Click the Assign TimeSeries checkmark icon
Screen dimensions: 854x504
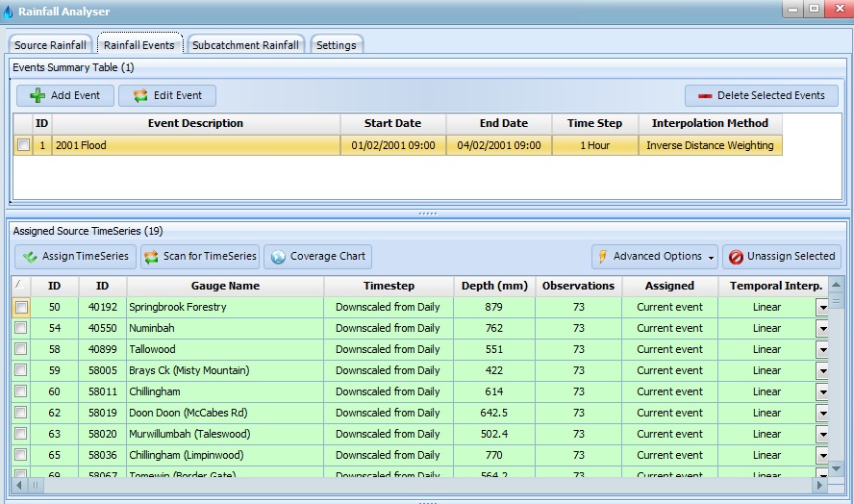pyautogui.click(x=30, y=257)
